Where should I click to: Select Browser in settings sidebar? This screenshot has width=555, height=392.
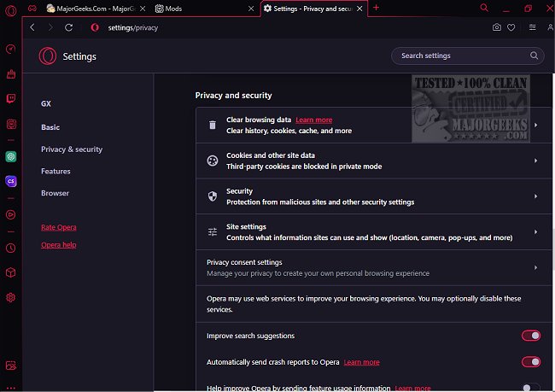(55, 193)
